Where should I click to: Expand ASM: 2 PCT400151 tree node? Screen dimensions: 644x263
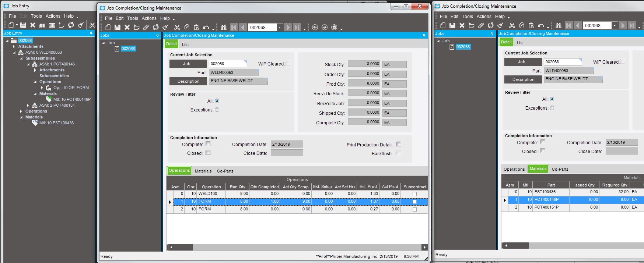pos(28,105)
